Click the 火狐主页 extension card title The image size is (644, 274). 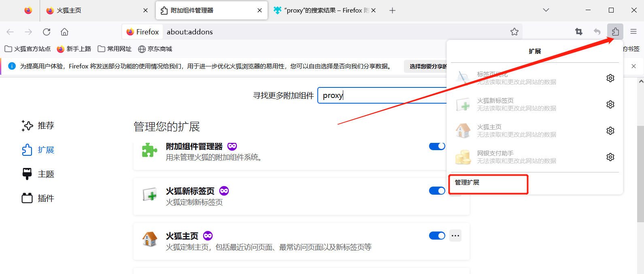click(182, 236)
